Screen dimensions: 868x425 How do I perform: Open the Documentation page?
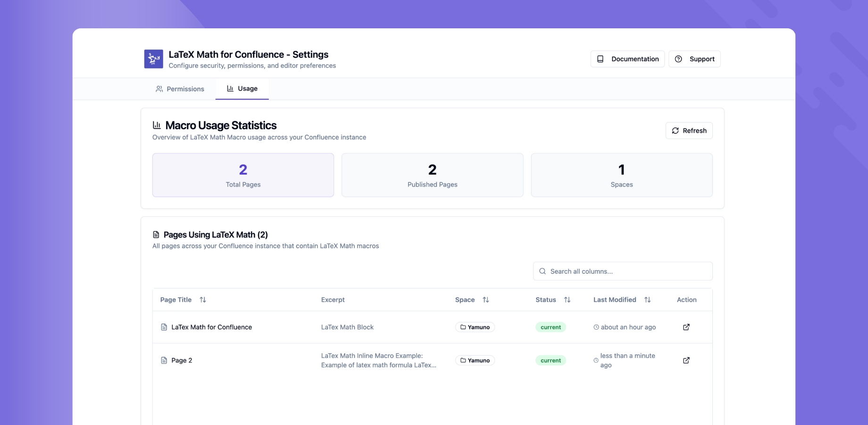[627, 59]
